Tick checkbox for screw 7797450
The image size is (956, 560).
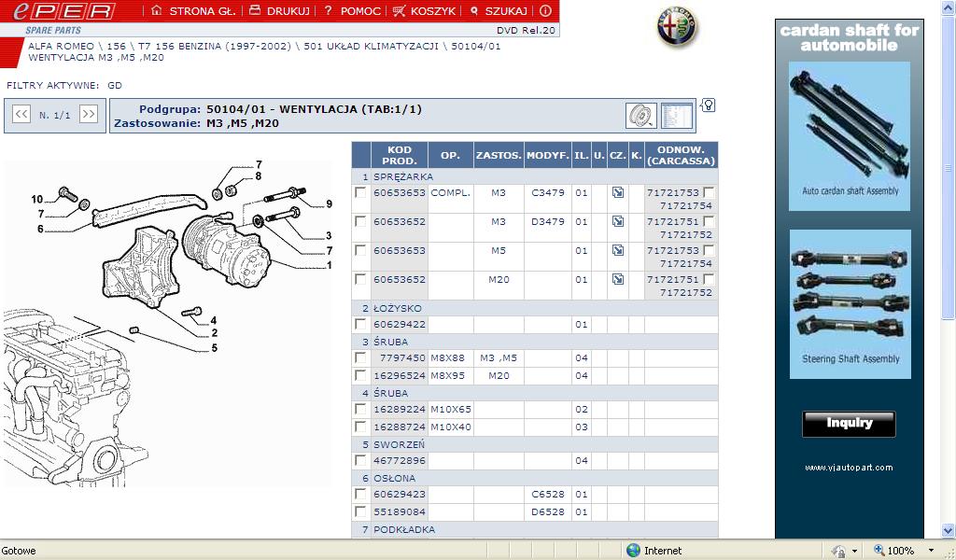[x=360, y=357]
